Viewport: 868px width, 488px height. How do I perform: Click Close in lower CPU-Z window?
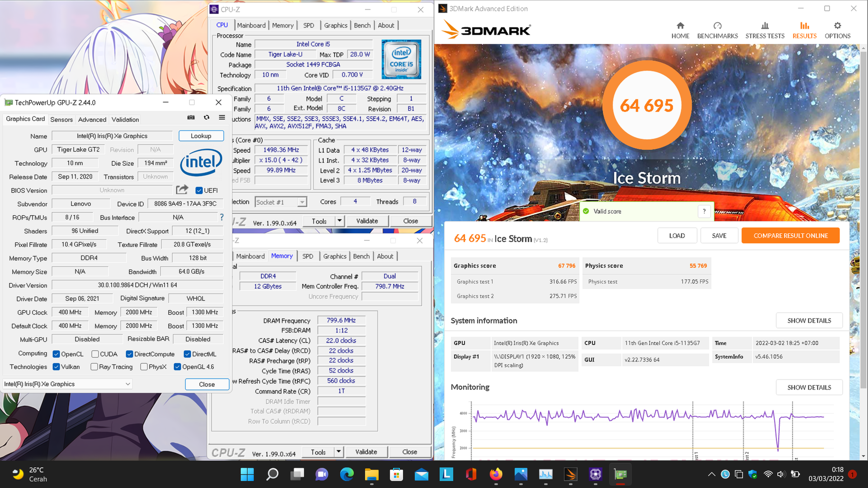(410, 452)
